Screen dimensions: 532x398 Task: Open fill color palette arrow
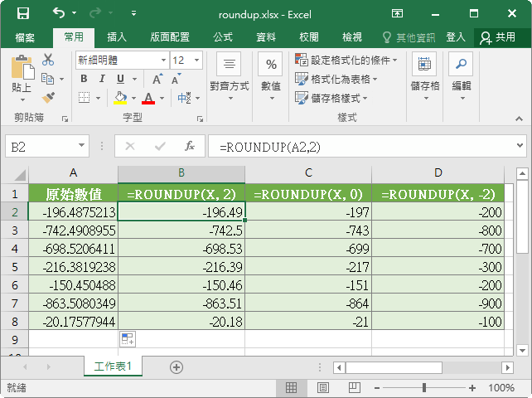[x=134, y=98]
